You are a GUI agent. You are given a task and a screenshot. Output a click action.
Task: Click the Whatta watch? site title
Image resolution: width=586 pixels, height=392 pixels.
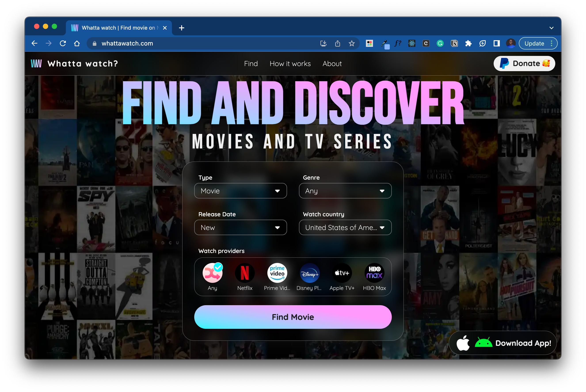click(x=82, y=63)
